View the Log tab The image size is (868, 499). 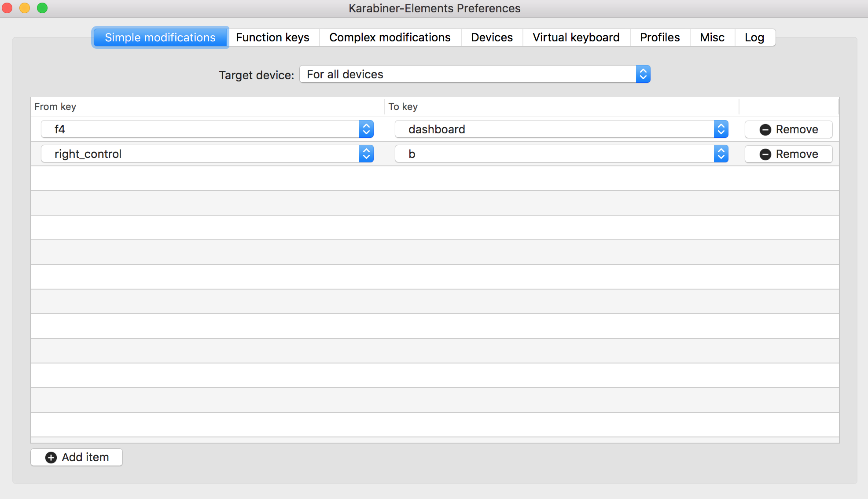[754, 37]
